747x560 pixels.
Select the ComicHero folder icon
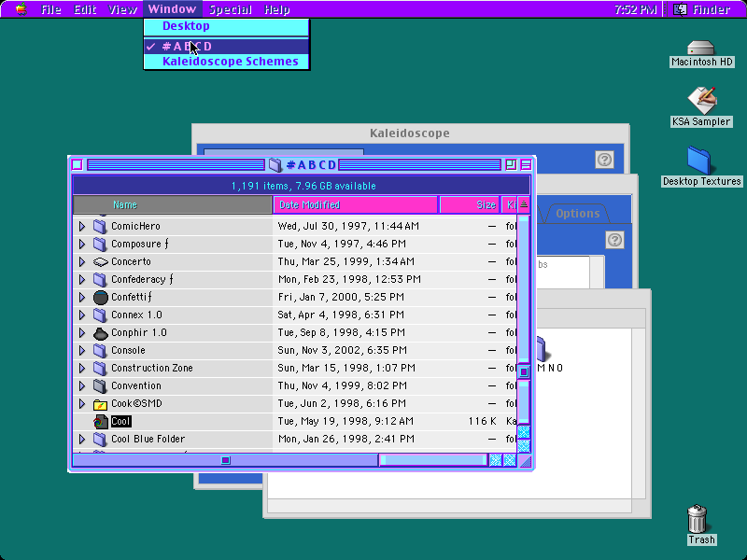[x=100, y=226]
